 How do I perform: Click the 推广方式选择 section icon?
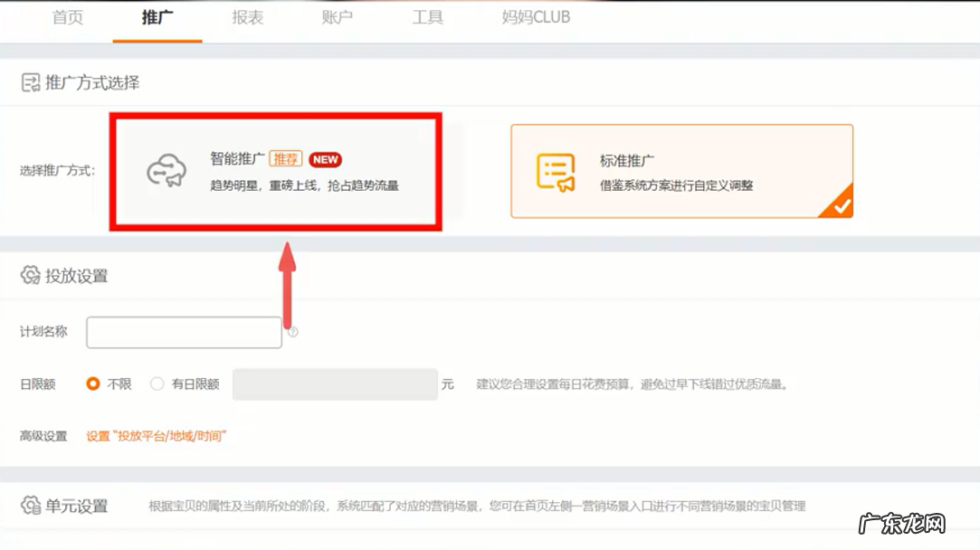tap(31, 82)
